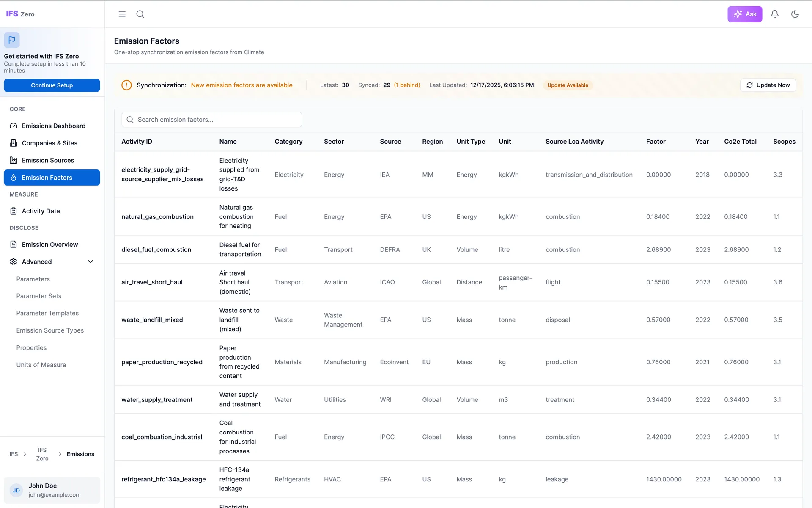The height and width of the screenshot is (508, 812).
Task: Open Activity Data under Measure
Action: (x=41, y=211)
